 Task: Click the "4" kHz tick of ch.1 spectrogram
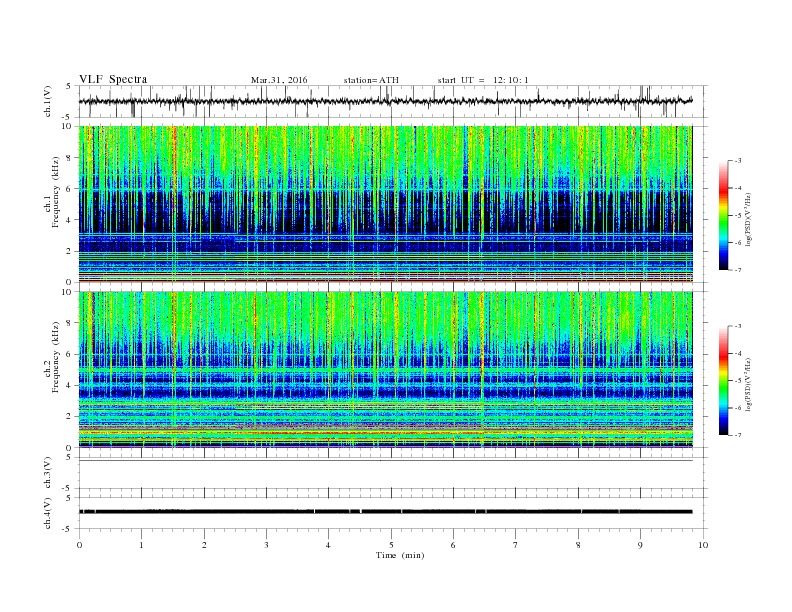69,220
